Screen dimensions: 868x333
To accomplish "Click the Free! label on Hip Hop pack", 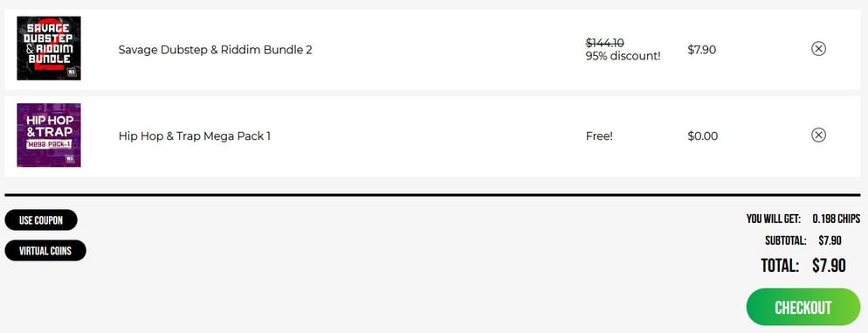I will 600,135.
